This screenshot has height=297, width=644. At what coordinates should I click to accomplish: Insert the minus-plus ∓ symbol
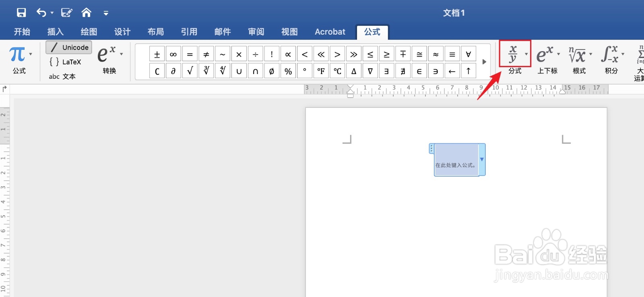pyautogui.click(x=403, y=54)
